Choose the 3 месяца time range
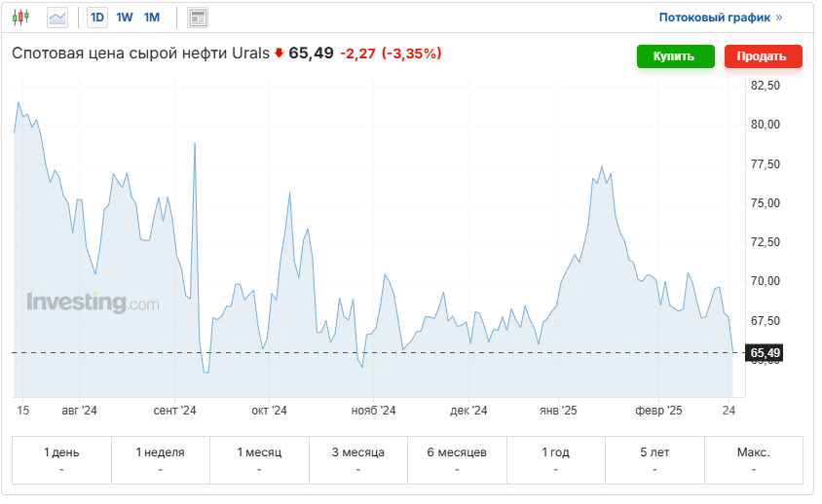The height and width of the screenshot is (504, 822). (x=357, y=459)
